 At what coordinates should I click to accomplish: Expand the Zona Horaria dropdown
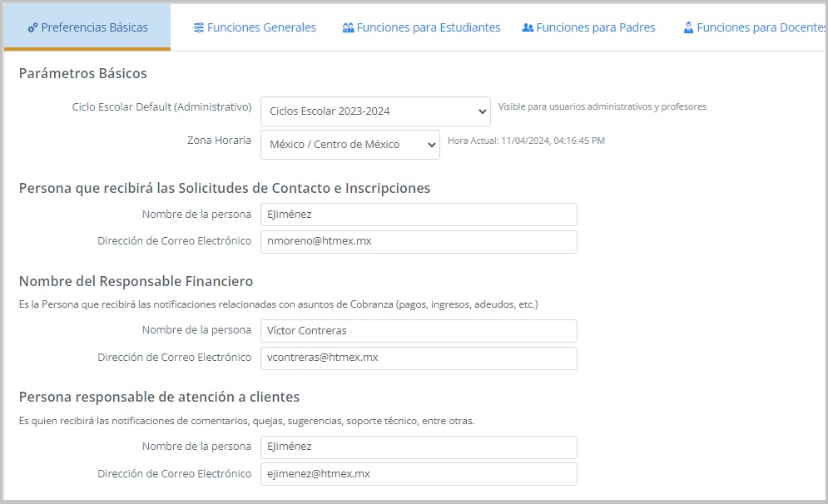coord(350,145)
